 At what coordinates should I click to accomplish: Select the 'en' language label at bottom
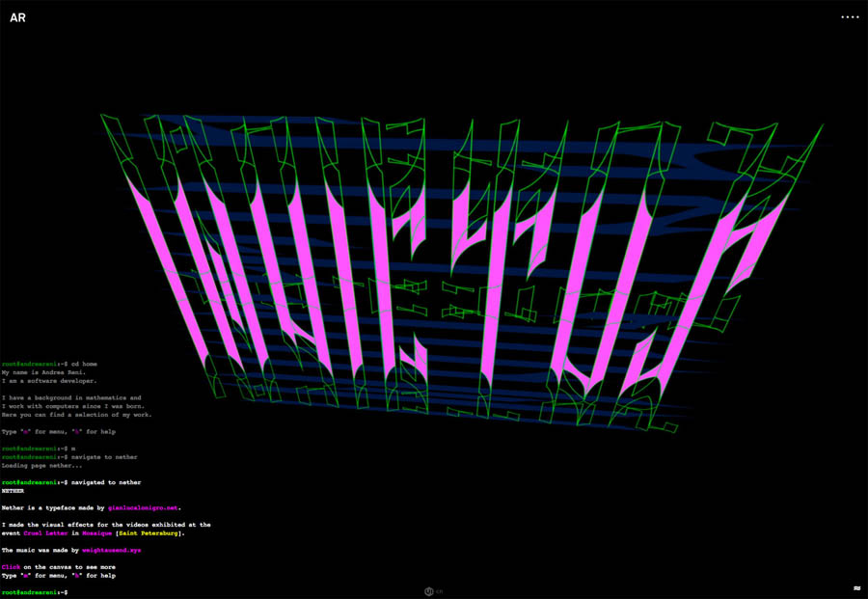pos(439,591)
